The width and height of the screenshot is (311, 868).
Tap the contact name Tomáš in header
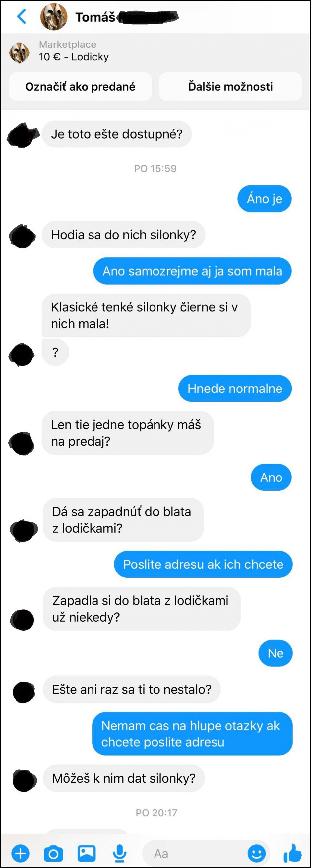(95, 17)
